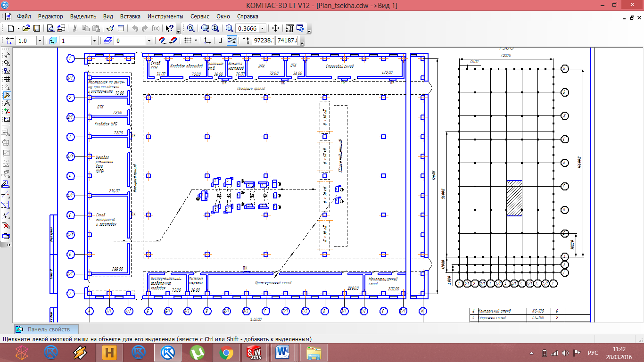The image size is (644, 362).
Task: Open the zoom scale 0.3666 dropdown
Action: (x=263, y=28)
